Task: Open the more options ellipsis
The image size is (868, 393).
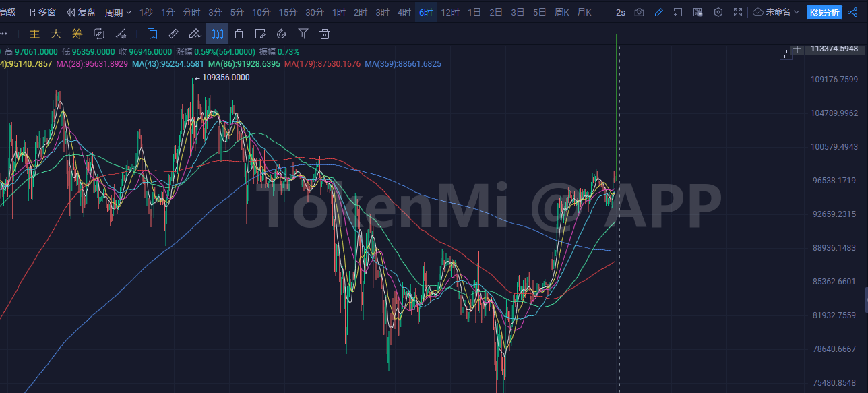Action: tap(4, 34)
